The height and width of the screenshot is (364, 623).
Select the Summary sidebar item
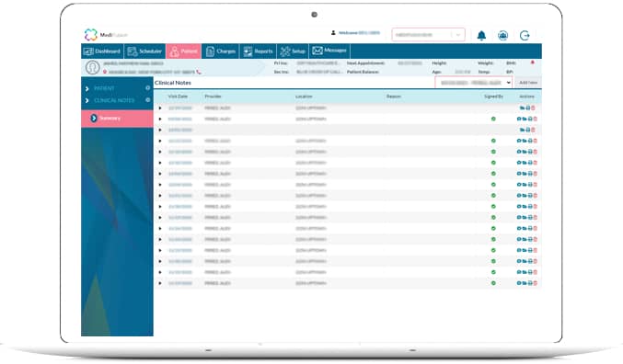coord(117,119)
